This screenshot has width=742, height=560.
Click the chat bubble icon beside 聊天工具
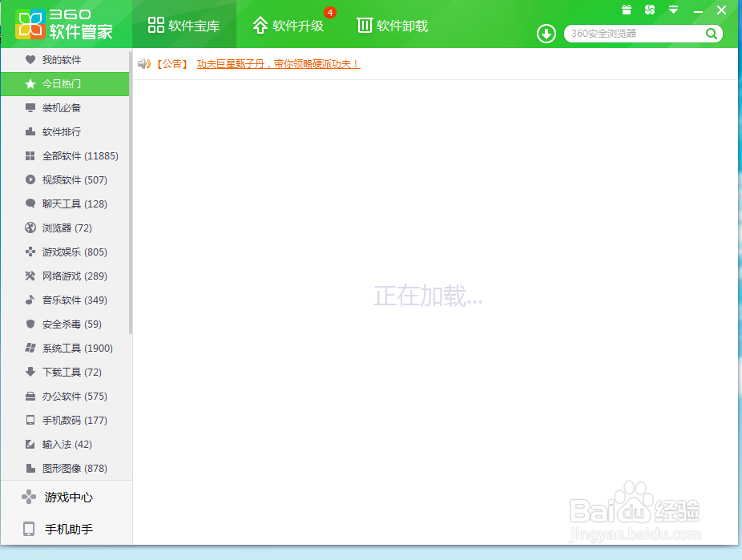pos(30,203)
